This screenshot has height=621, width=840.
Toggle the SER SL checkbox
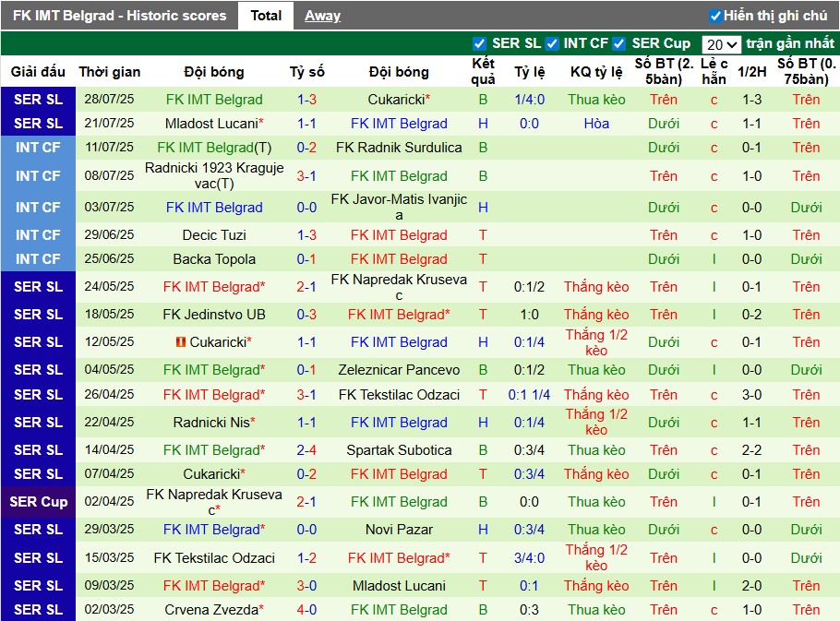pyautogui.click(x=479, y=43)
